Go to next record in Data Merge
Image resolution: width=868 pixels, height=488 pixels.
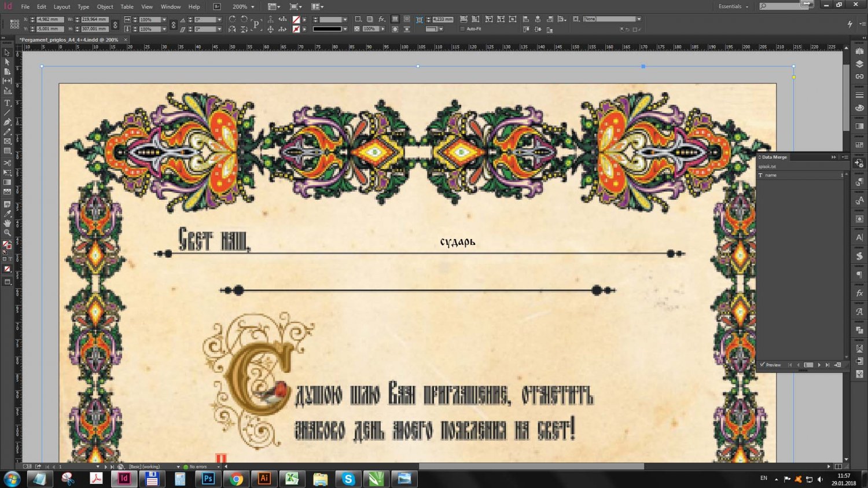[x=819, y=365]
